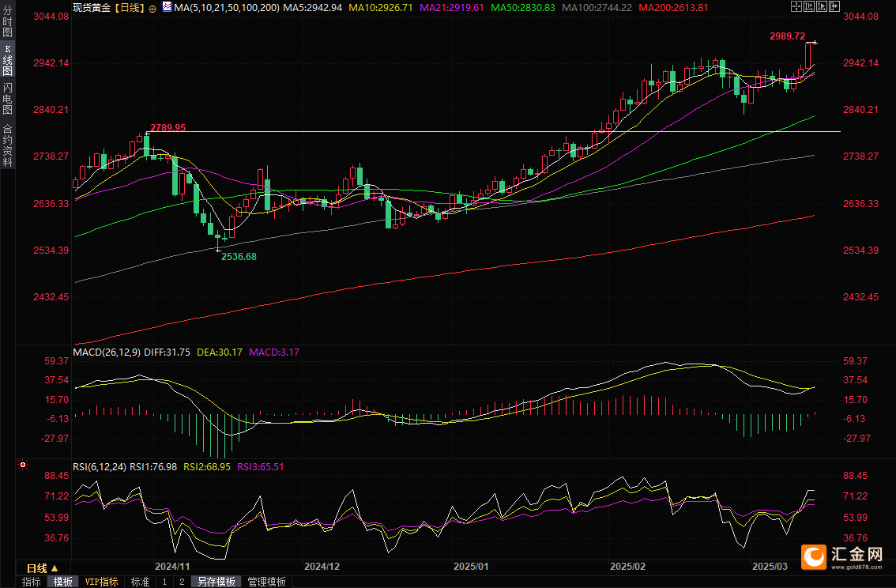Open the VIP指标 tab
The height and width of the screenshot is (588, 896).
pyautogui.click(x=101, y=582)
